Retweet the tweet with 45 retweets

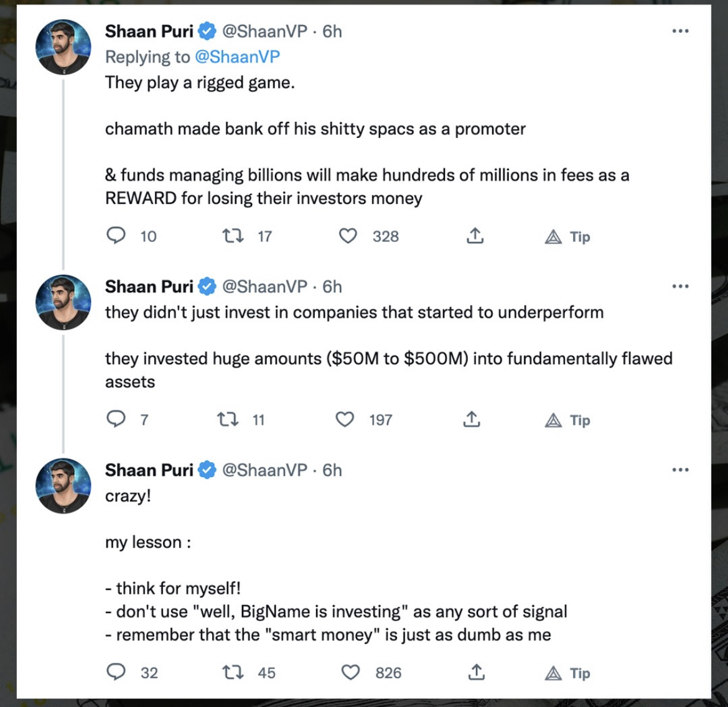pos(233,672)
